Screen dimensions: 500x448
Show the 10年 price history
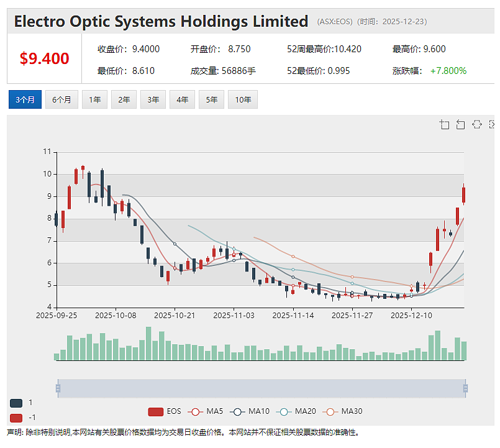tap(243, 99)
